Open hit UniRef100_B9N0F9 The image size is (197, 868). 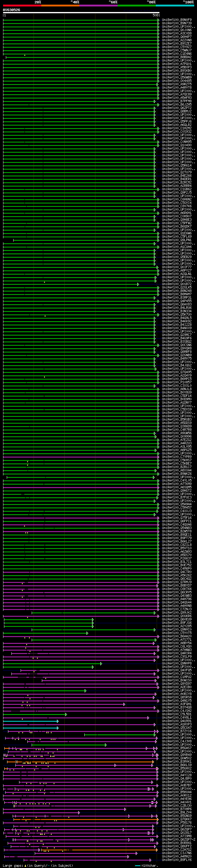tap(176, 20)
